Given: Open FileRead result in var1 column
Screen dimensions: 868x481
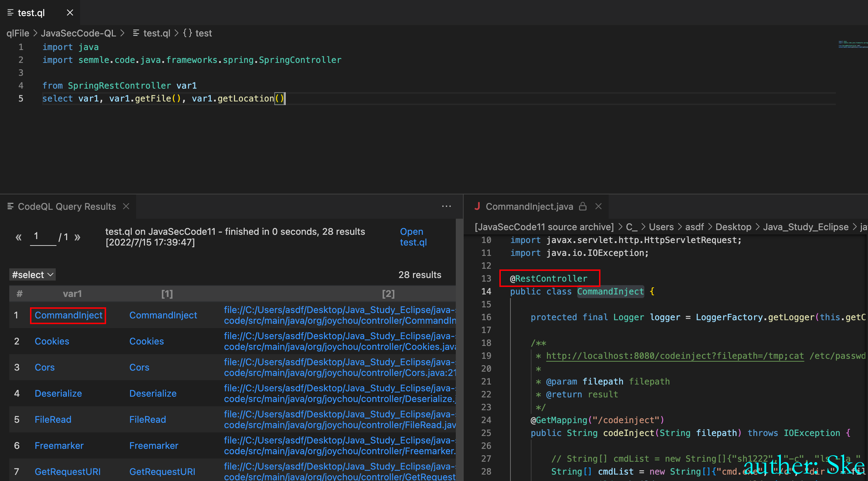Looking at the screenshot, I should [53, 420].
